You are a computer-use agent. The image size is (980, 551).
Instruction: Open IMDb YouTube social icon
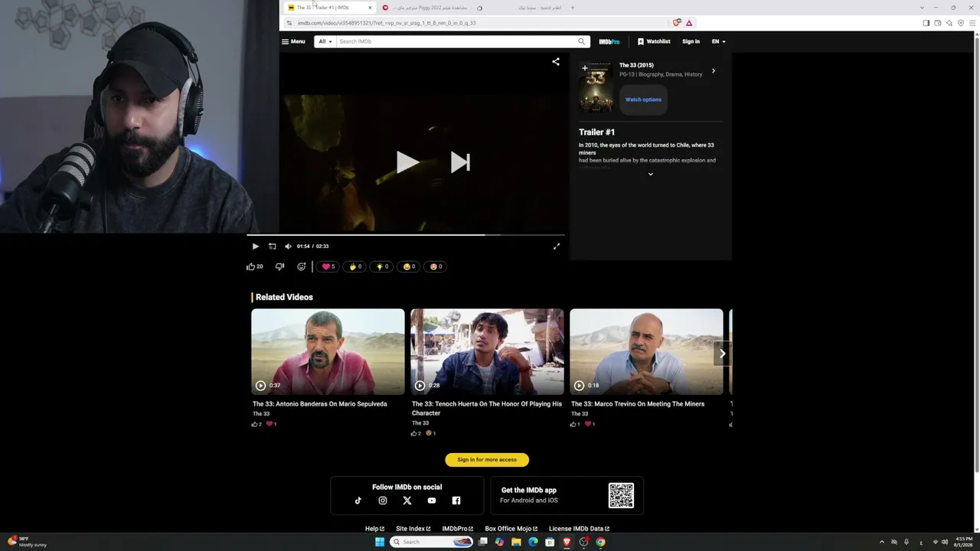432,500
